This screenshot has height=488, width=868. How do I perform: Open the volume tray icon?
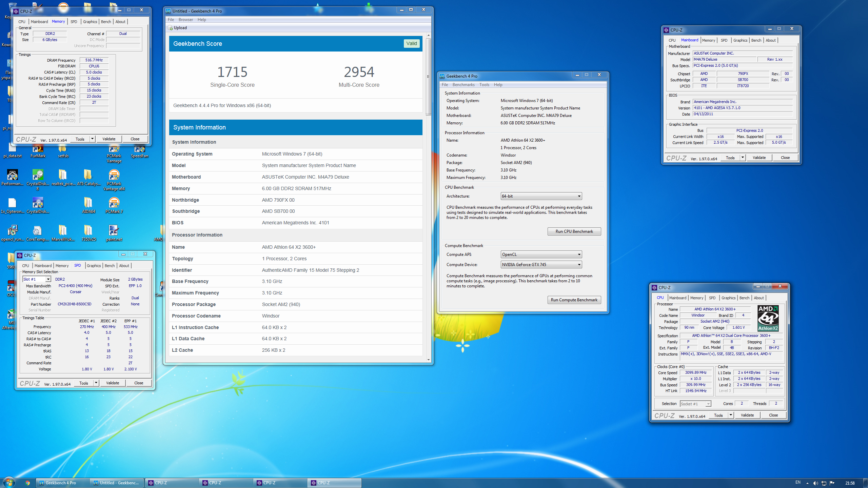(815, 483)
